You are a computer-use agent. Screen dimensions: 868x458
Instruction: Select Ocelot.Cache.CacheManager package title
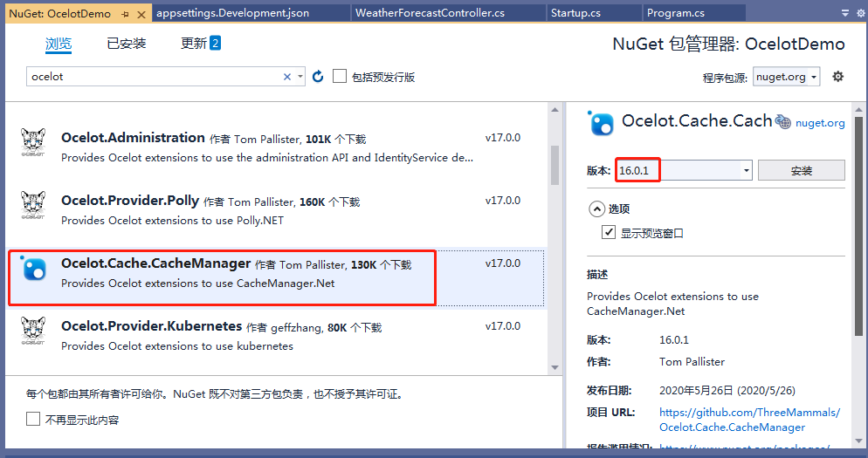click(156, 263)
